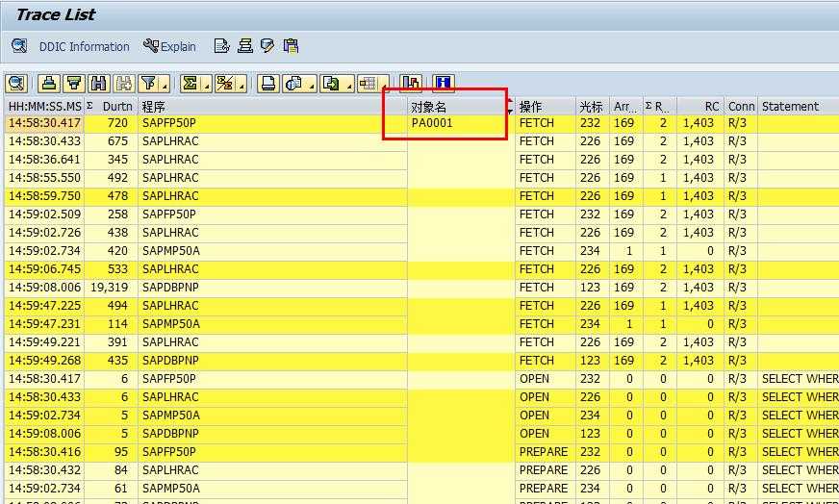
Task: Select the HH:MM:SS.MS column header
Action: [x=44, y=107]
